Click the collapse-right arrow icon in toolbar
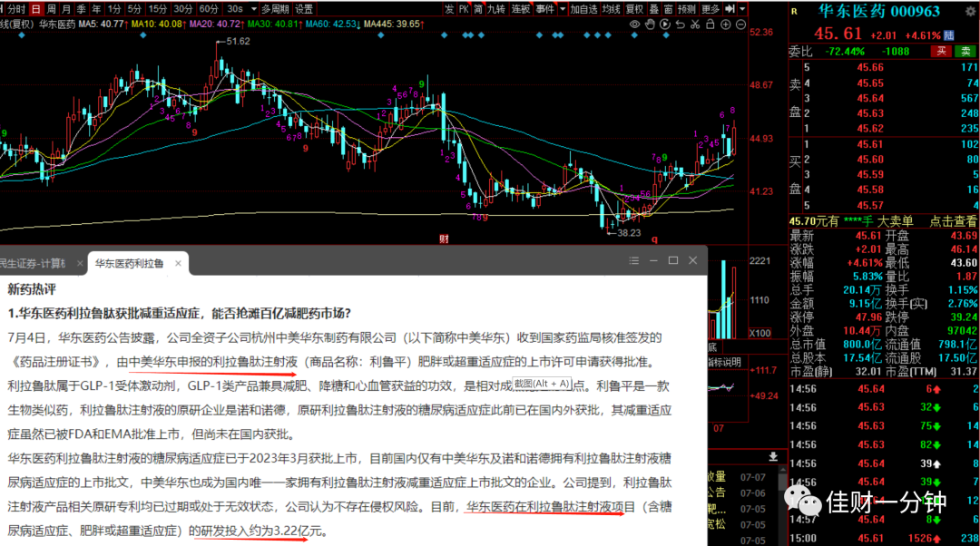 tap(730, 9)
